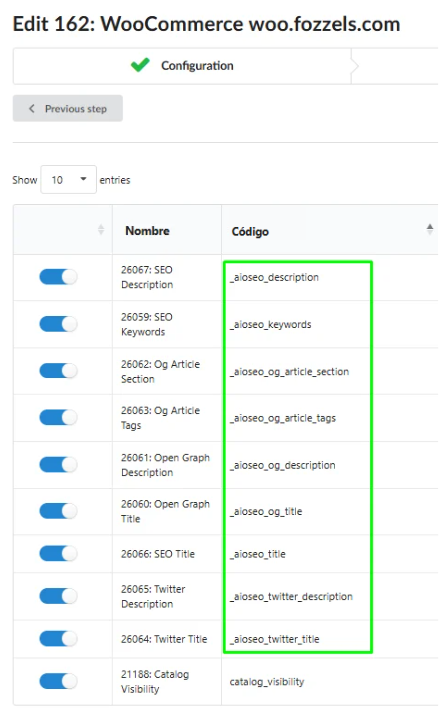439x712 pixels.
Task: Select the '26064: Twitter Title' name cell
Action: pyautogui.click(x=167, y=639)
